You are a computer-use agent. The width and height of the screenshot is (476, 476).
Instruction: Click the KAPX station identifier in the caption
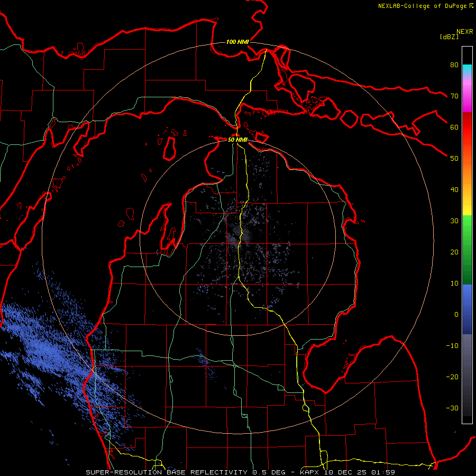pyautogui.click(x=310, y=472)
